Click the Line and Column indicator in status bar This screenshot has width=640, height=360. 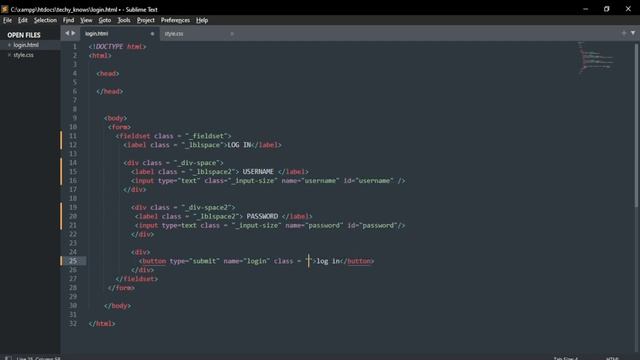(38, 358)
